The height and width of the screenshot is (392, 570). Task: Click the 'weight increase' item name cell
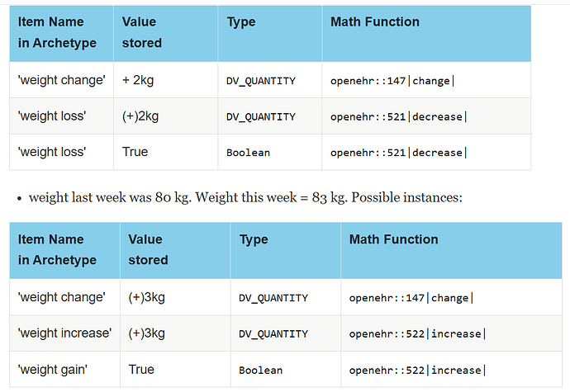point(64,333)
